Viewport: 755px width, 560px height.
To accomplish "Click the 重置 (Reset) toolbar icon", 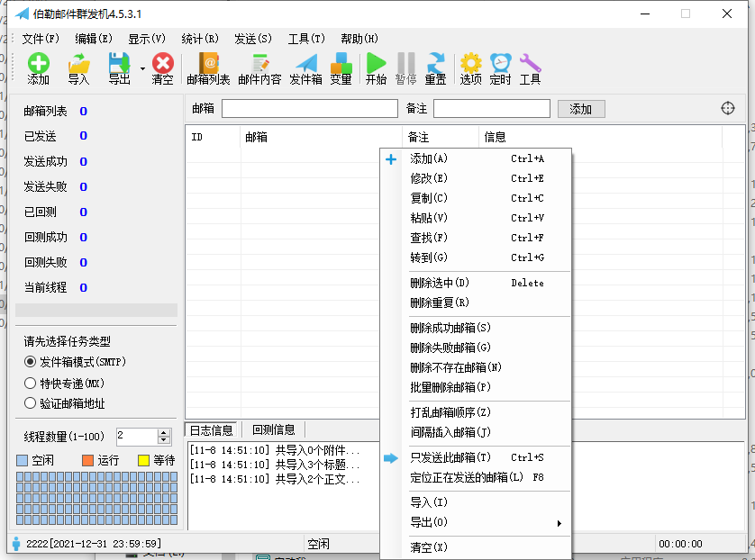I will [436, 68].
